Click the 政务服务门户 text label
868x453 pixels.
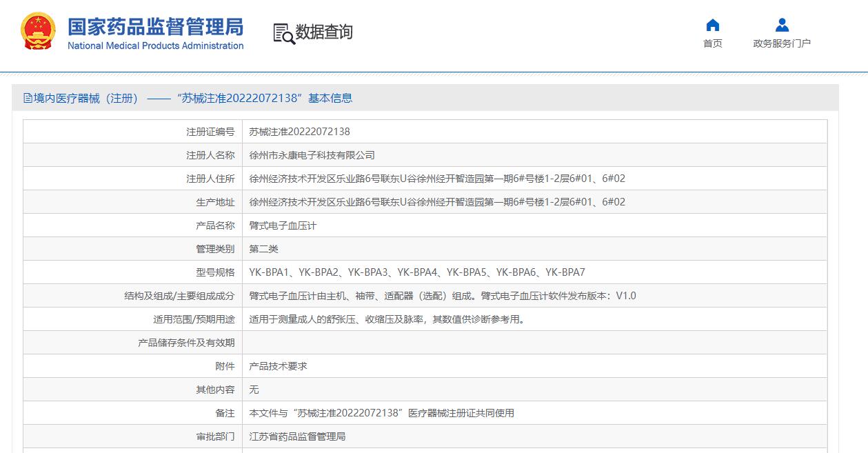tap(782, 43)
